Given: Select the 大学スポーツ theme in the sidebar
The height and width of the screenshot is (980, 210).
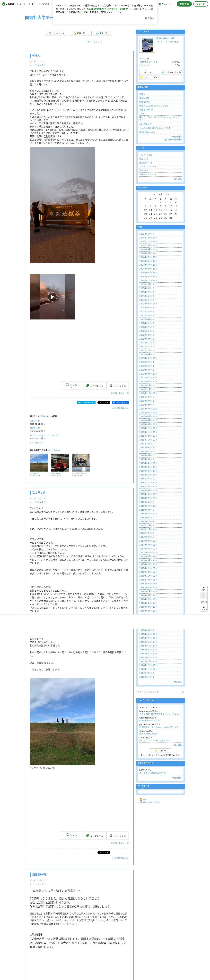Looking at the screenshot, I should 148,174.
